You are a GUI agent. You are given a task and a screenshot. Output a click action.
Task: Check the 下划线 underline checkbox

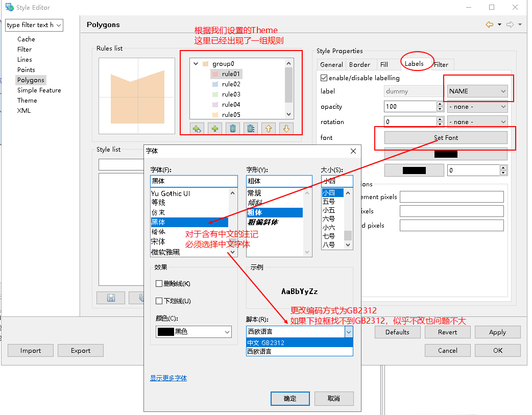tap(159, 301)
